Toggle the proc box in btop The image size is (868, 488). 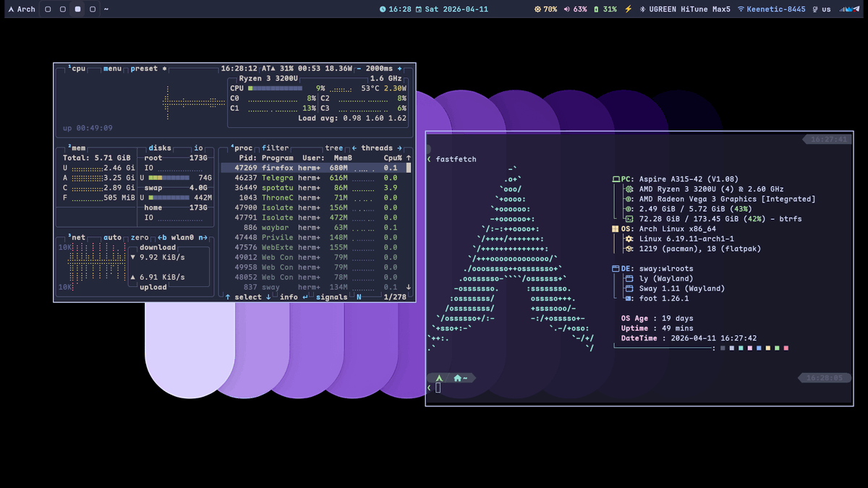tap(242, 148)
